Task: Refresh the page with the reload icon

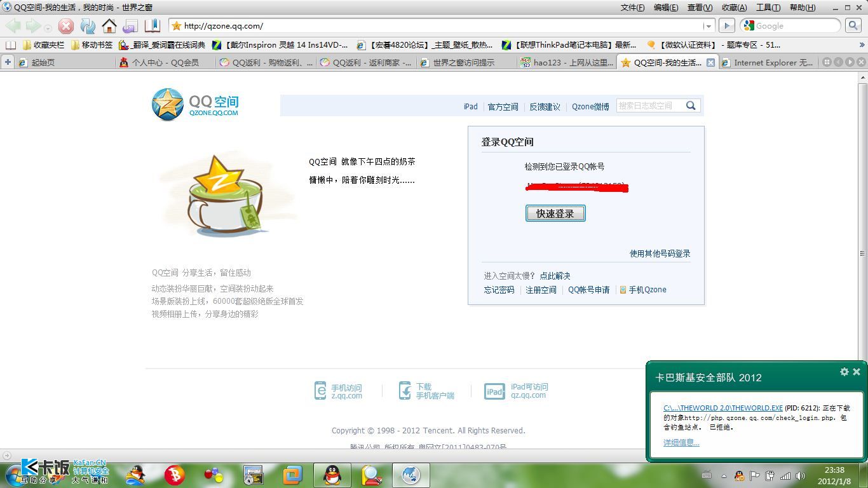Action: pos(88,26)
